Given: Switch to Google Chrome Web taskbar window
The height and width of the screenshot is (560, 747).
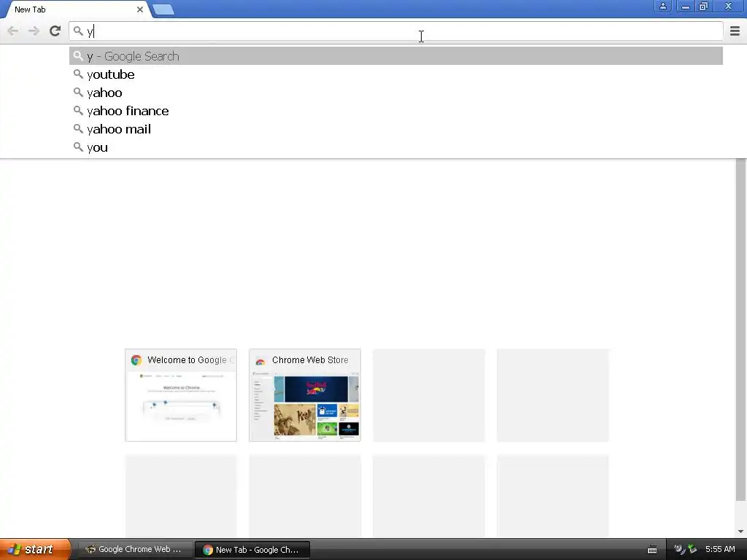Looking at the screenshot, I should click(135, 550).
